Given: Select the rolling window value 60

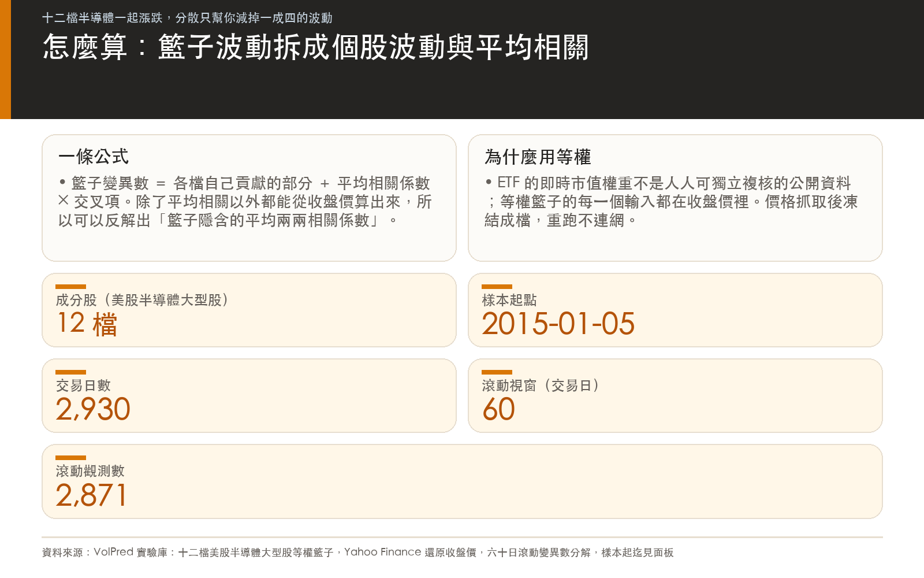Looking at the screenshot, I should coord(498,409).
